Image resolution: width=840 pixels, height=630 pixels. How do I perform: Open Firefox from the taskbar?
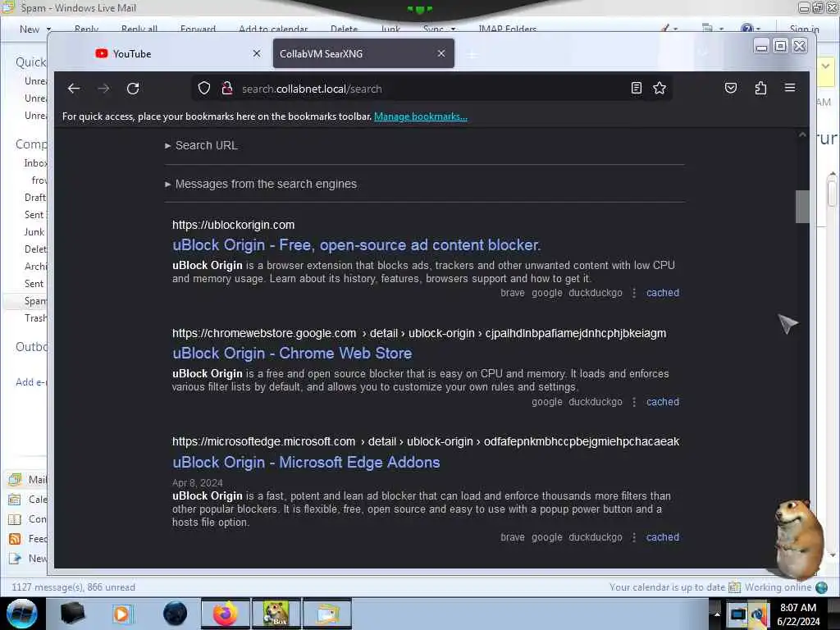tap(225, 614)
